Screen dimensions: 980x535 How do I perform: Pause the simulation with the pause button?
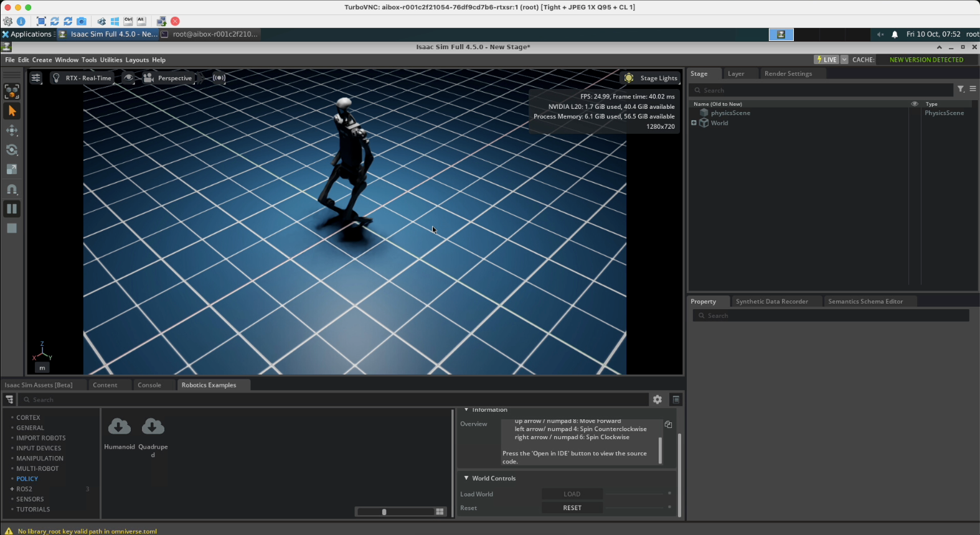(12, 209)
